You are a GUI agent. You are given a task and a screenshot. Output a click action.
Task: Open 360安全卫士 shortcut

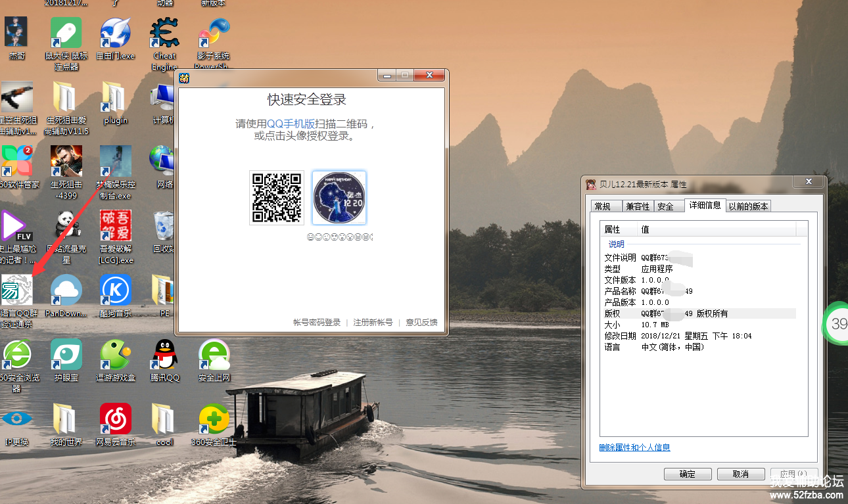click(214, 420)
